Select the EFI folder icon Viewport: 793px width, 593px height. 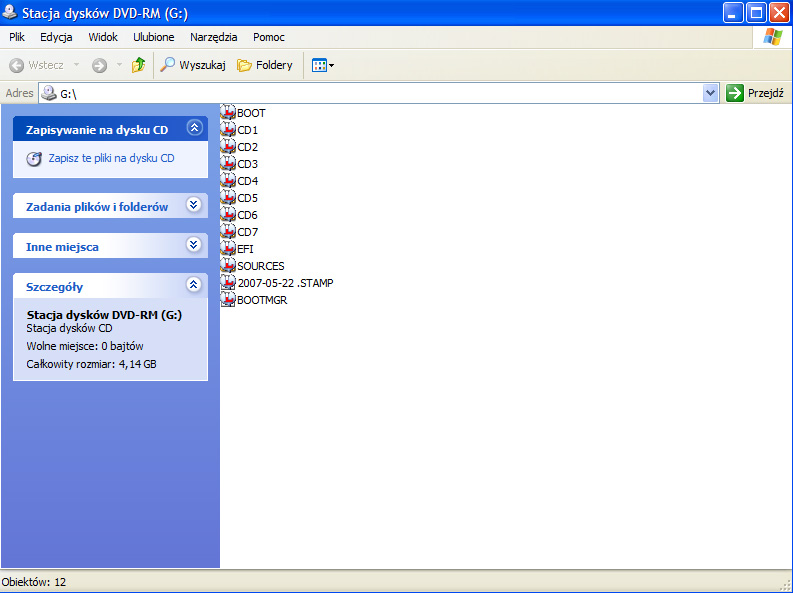228,248
